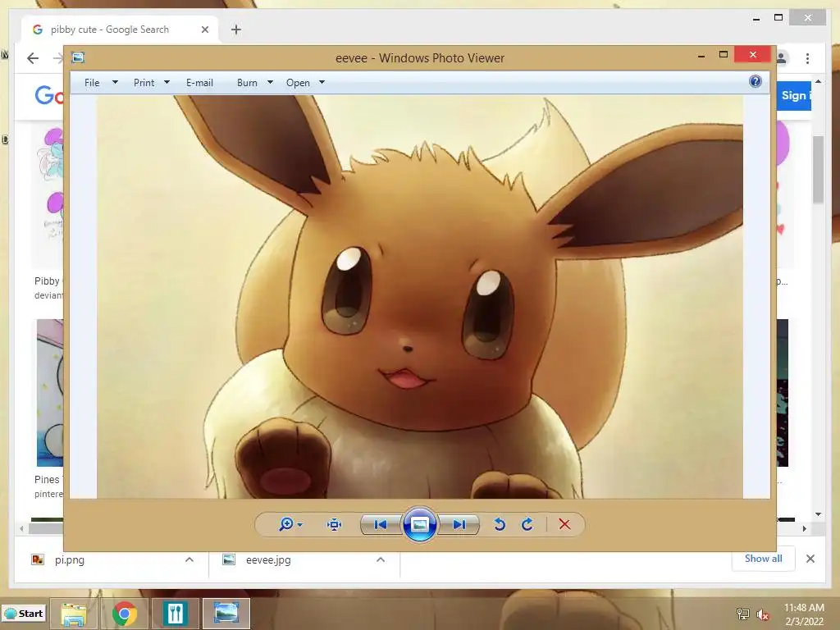Click Chrome's vertical scrollbar thumb

tap(818, 169)
